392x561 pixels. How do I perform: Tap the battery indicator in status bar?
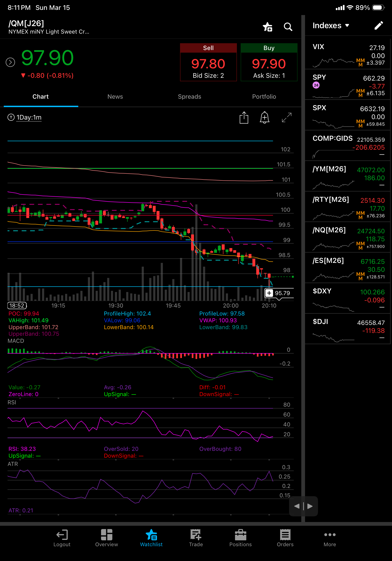pyautogui.click(x=378, y=8)
